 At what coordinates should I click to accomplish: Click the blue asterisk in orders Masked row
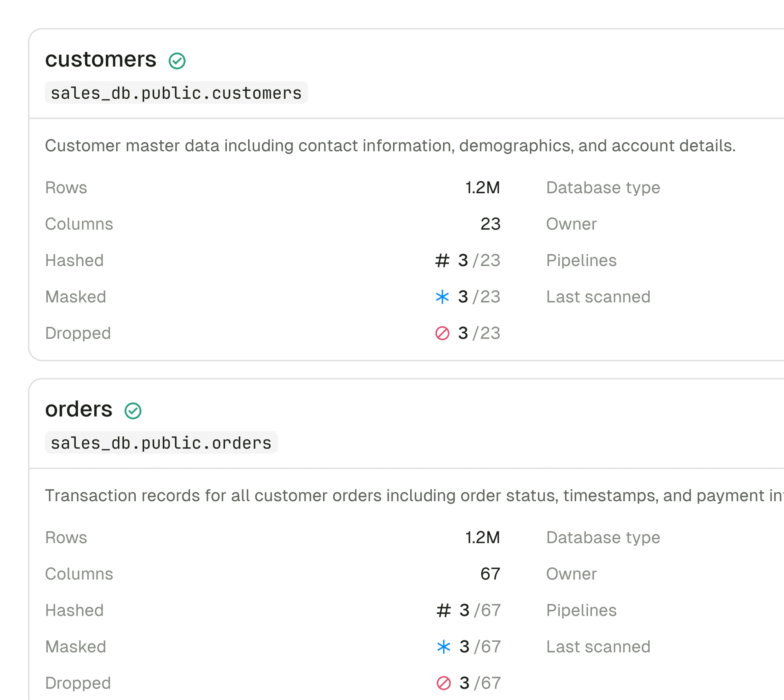[x=444, y=647]
